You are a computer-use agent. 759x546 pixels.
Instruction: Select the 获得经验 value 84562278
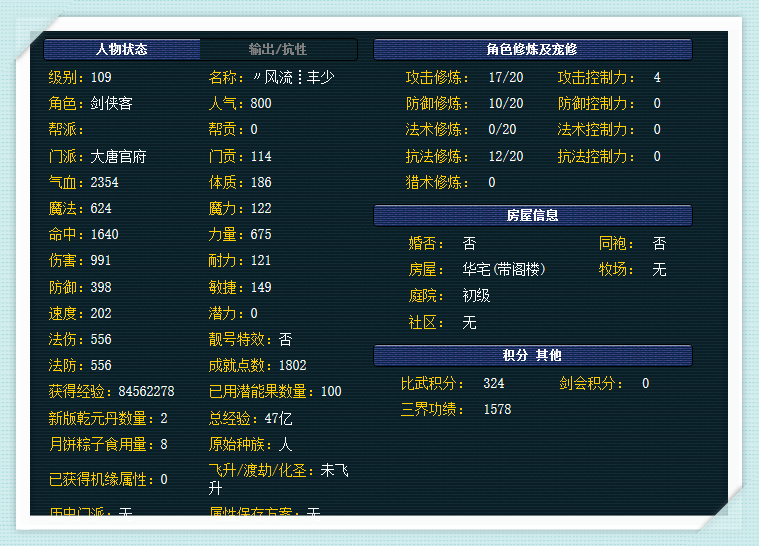coord(146,392)
